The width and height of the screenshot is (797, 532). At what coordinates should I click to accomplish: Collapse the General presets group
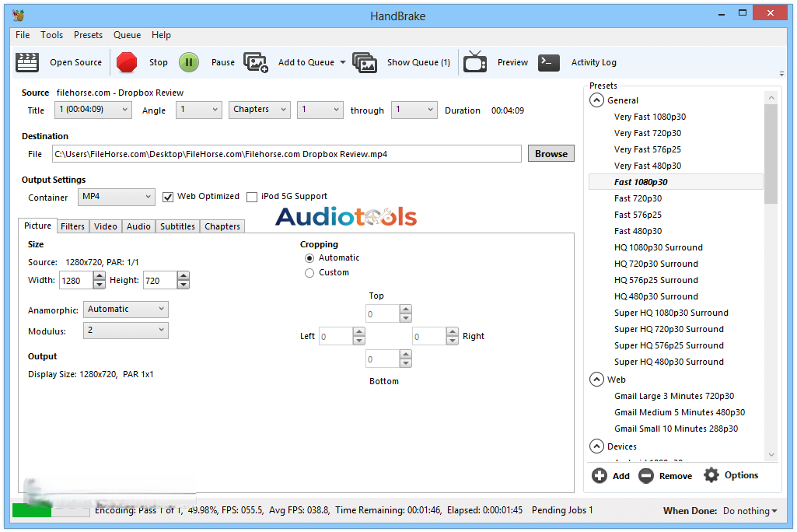[596, 100]
